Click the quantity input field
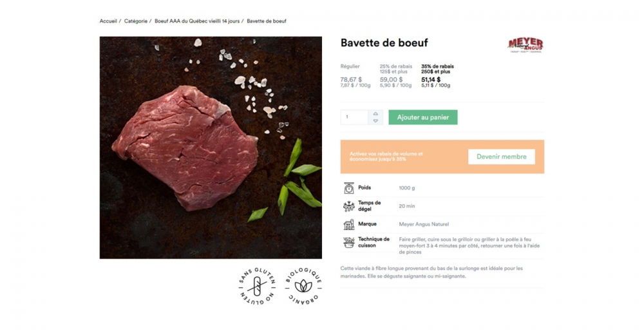The height and width of the screenshot is (335, 644). pyautogui.click(x=354, y=117)
